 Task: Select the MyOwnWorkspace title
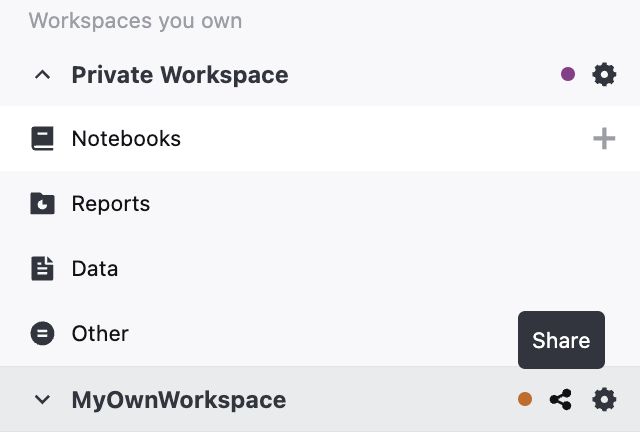(179, 400)
